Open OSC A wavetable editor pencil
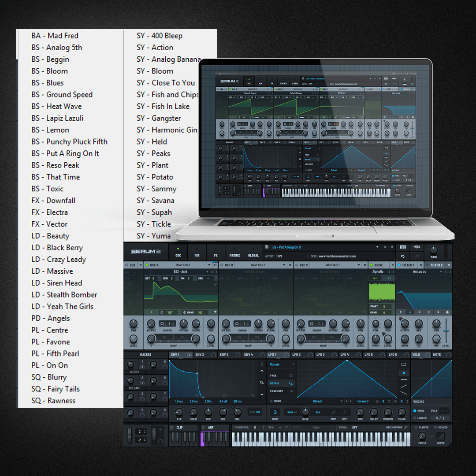476x476 pixels. click(215, 285)
